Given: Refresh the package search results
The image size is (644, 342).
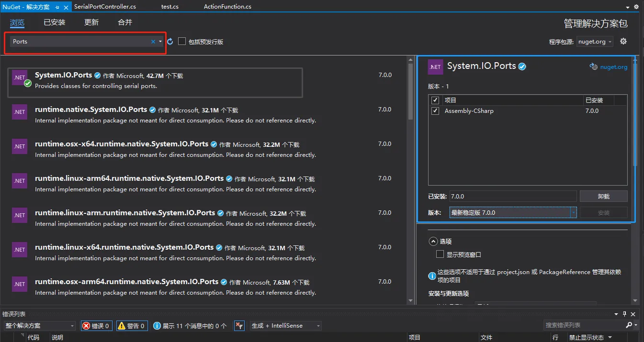Looking at the screenshot, I should click(x=170, y=42).
